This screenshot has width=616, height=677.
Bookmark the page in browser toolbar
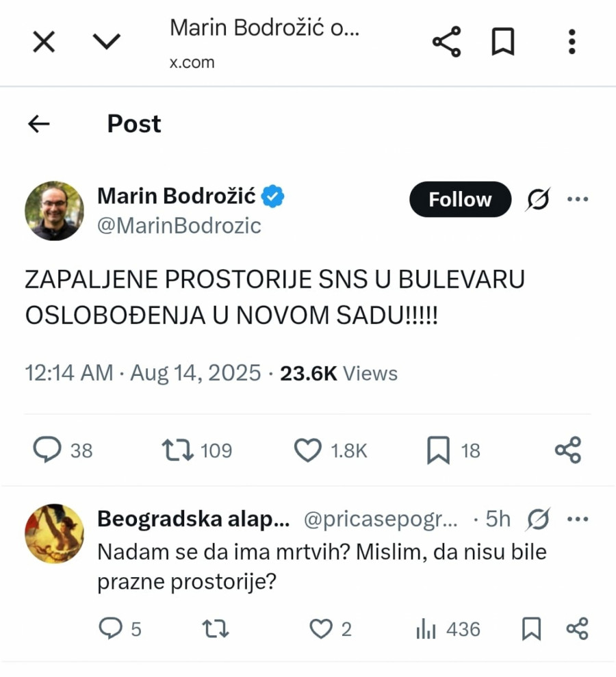click(503, 42)
